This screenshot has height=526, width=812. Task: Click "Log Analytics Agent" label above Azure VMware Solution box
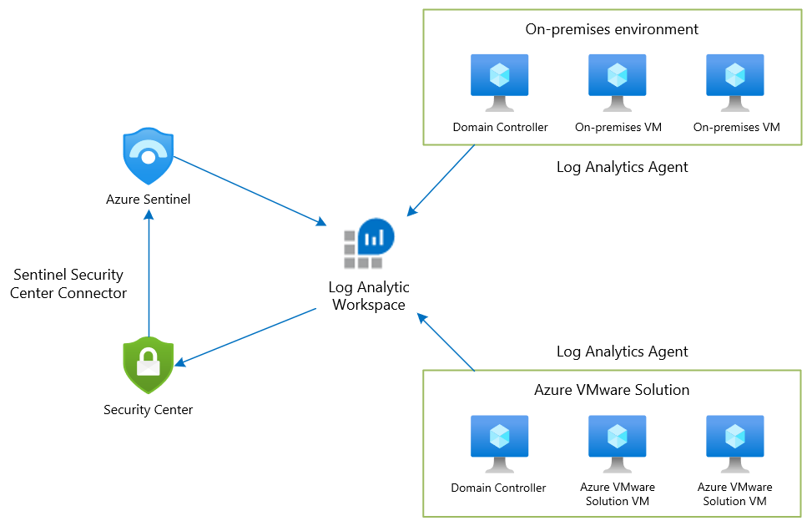click(x=622, y=352)
